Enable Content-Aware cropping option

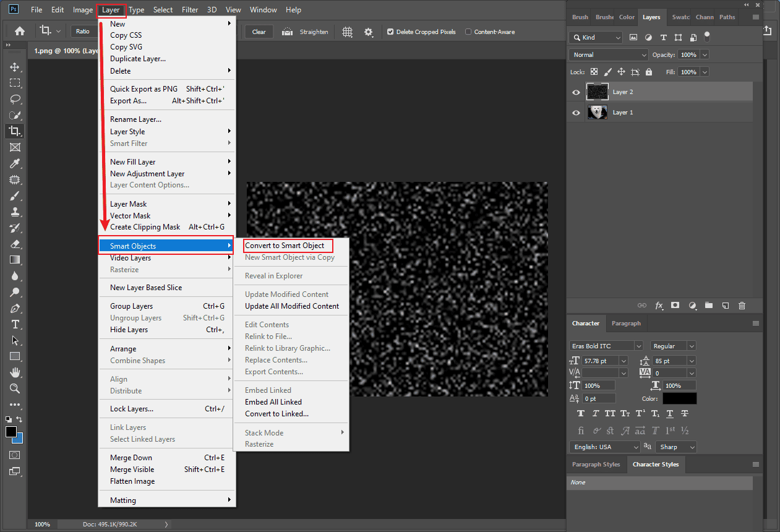468,32
